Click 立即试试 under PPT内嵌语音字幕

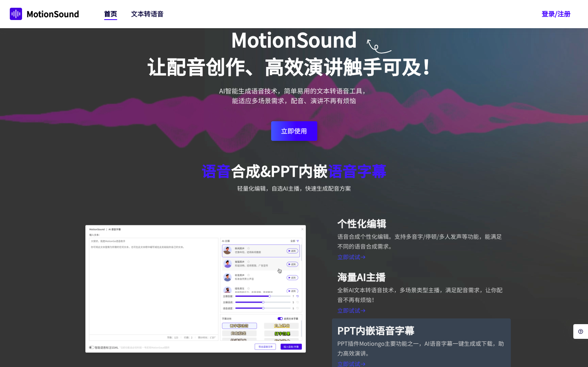(351, 364)
